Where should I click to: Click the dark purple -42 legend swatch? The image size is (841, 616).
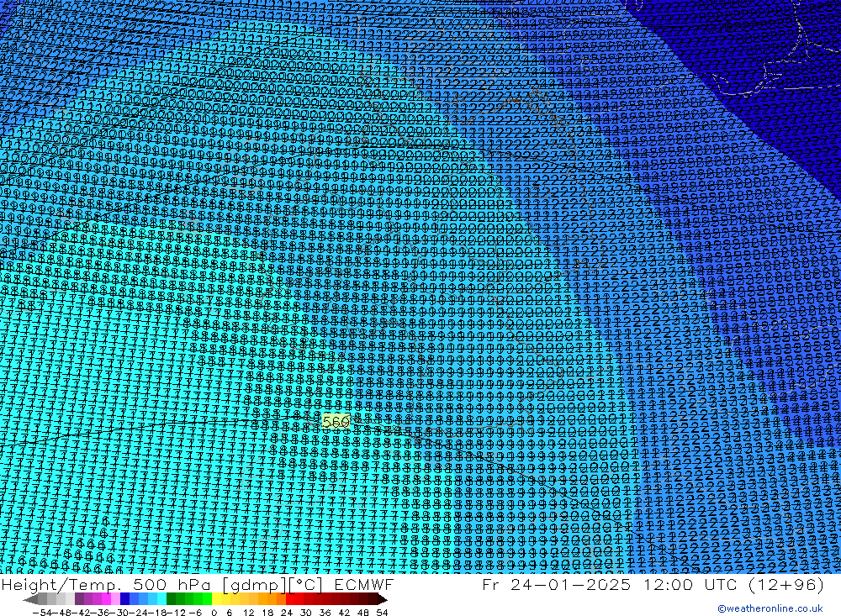pos(79,599)
